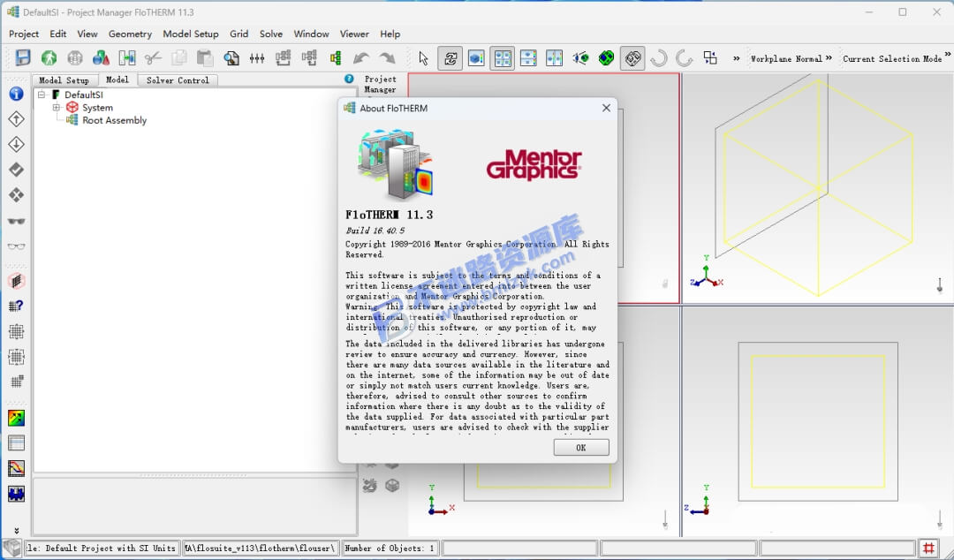Click the sliders settings icon in the toolbar
The width and height of the screenshot is (954, 560).
(x=257, y=57)
